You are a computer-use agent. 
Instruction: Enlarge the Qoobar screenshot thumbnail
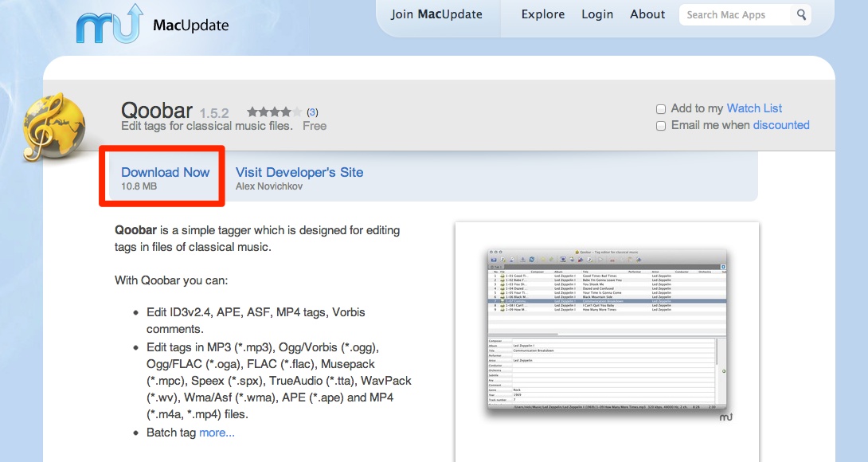click(608, 331)
